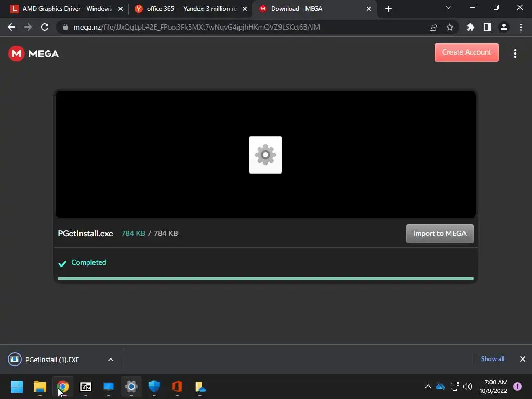
Task: Open Windows Security shield icon
Action: (154, 387)
